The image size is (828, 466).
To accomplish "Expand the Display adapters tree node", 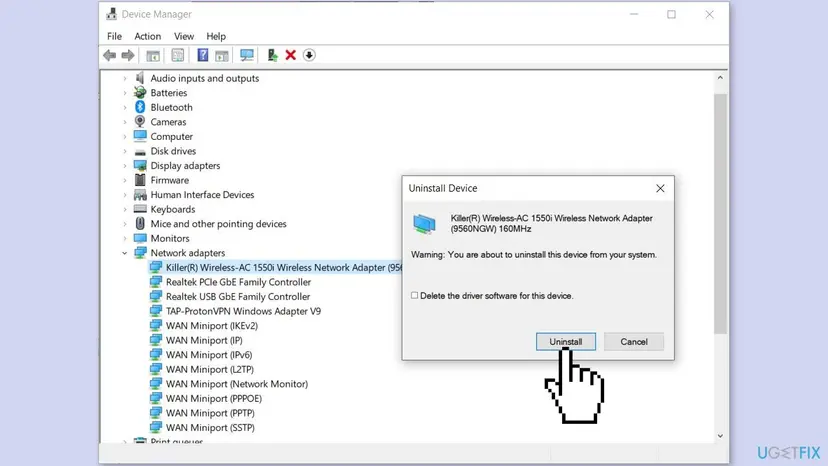I will [x=125, y=165].
